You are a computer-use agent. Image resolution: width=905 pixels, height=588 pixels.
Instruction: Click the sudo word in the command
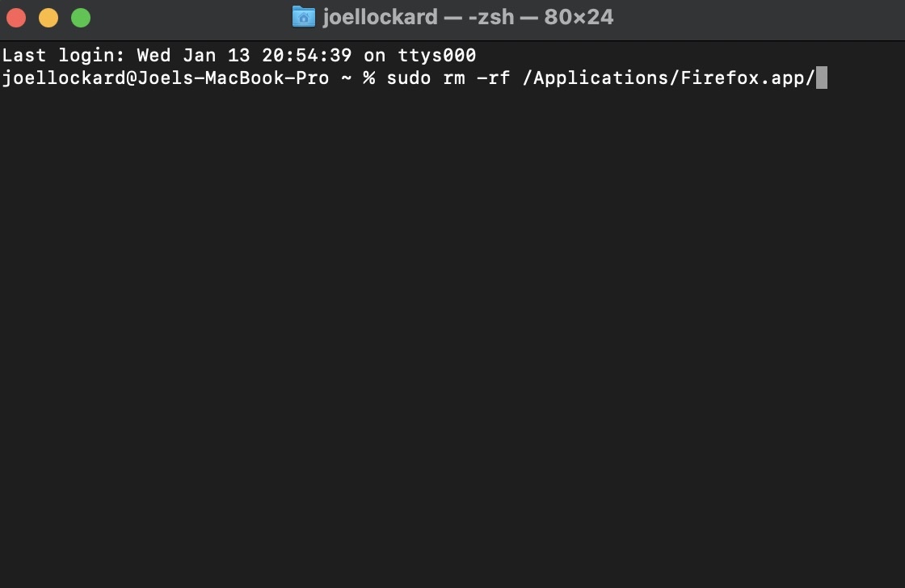coord(408,78)
